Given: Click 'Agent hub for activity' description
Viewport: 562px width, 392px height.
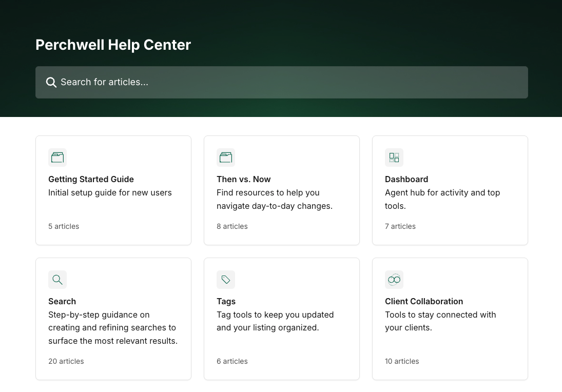Looking at the screenshot, I should (442, 199).
